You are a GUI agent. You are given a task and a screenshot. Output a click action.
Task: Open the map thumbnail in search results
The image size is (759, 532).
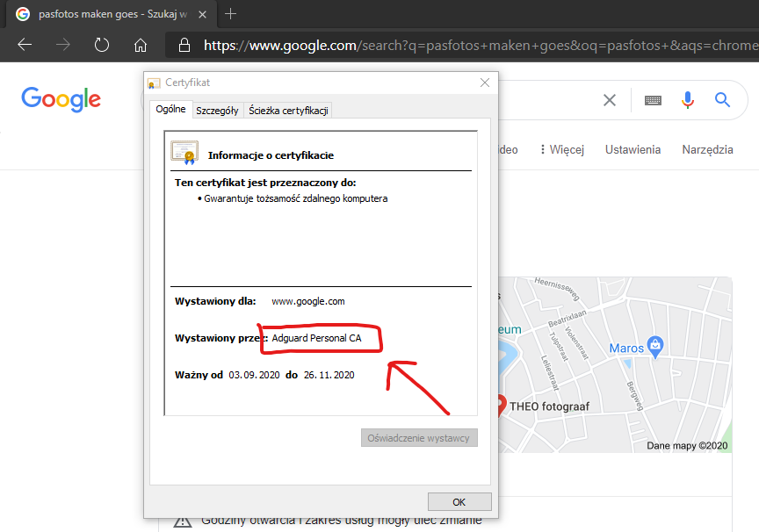[x=615, y=365]
